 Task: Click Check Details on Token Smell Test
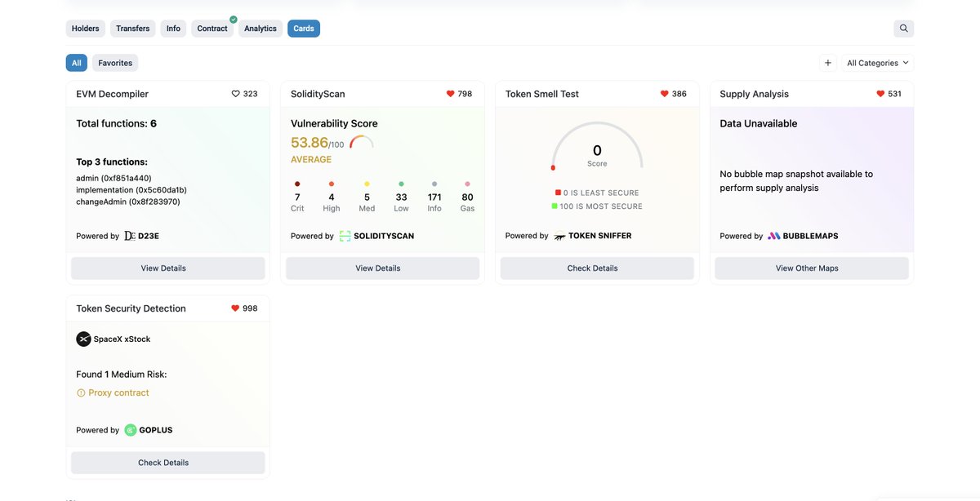click(x=597, y=268)
